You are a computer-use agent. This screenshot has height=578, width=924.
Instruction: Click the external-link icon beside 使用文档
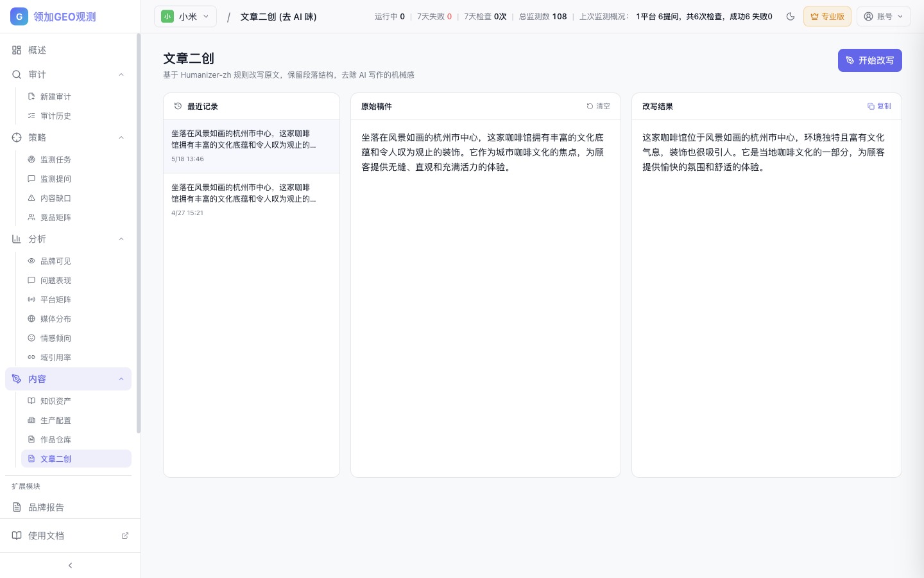pos(125,536)
